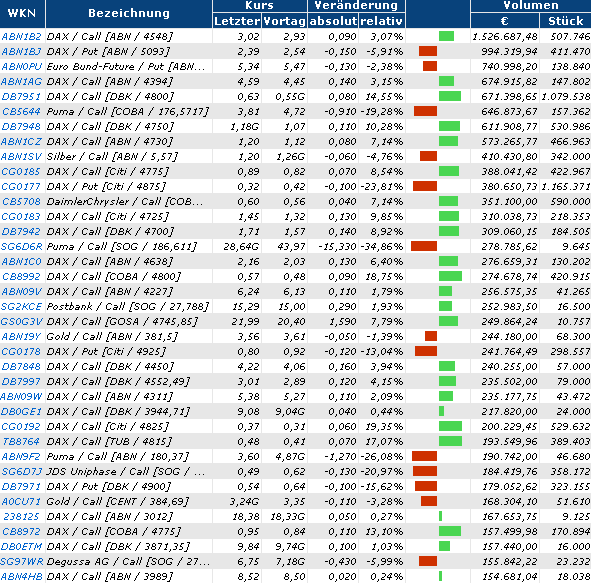Click the WKN column header

(22, 14)
